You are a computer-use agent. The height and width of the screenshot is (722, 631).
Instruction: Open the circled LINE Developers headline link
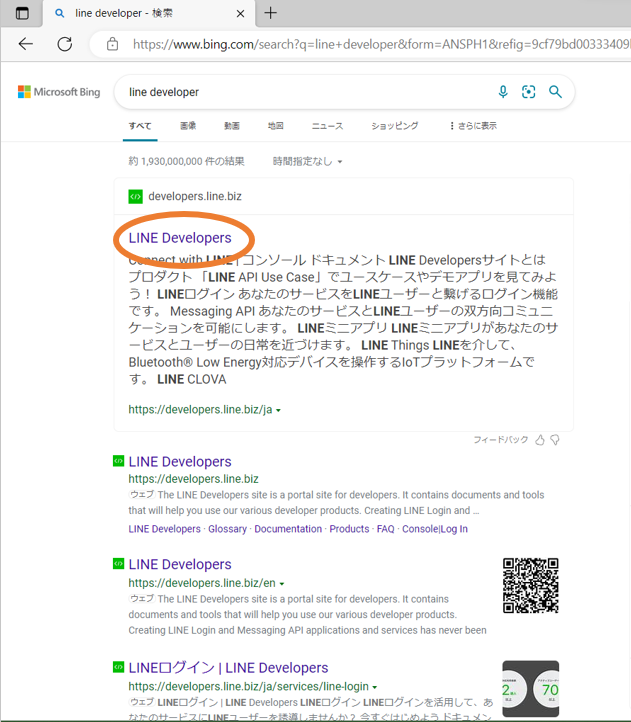(x=180, y=238)
